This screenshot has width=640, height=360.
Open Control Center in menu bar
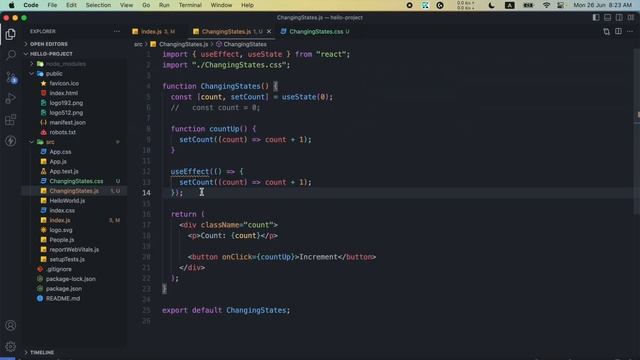pos(561,5)
